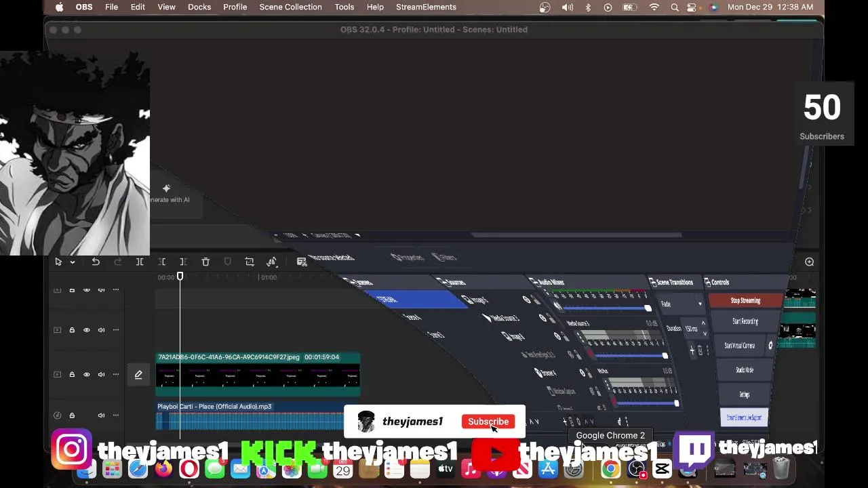Viewport: 868px width, 488px height.
Task: Click Start Virtual Camera in OBS
Action: click(739, 346)
